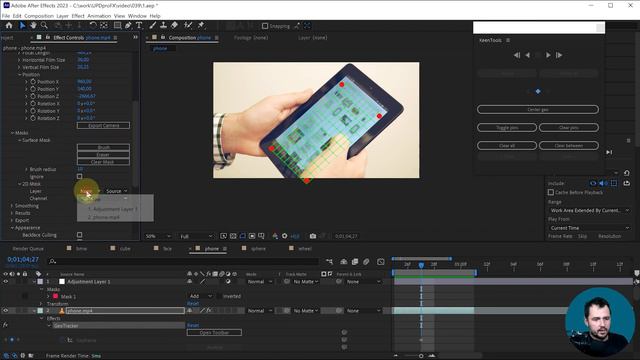Select the Puppet Pin tool
Image resolution: width=640 pixels, height=360 pixels.
click(201, 25)
